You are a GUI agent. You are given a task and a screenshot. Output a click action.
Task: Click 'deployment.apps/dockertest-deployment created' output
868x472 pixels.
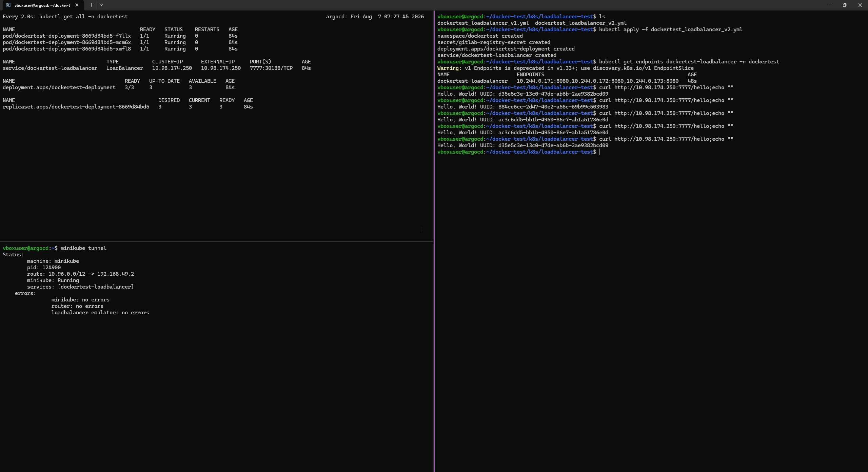click(x=506, y=49)
